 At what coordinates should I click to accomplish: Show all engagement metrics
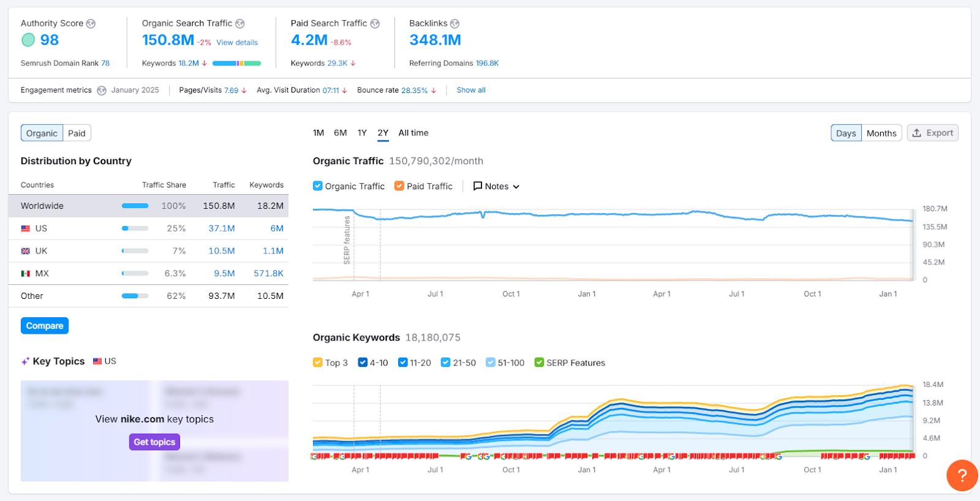[x=470, y=90]
